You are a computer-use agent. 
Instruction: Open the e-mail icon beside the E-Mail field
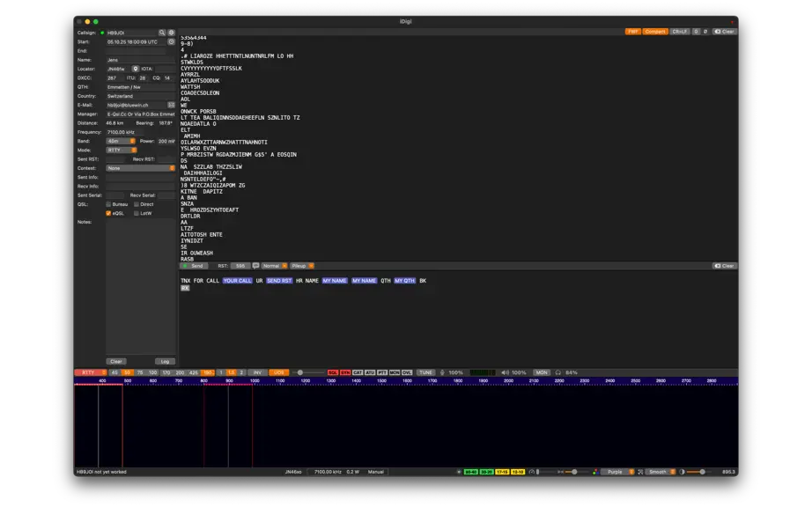(x=172, y=105)
